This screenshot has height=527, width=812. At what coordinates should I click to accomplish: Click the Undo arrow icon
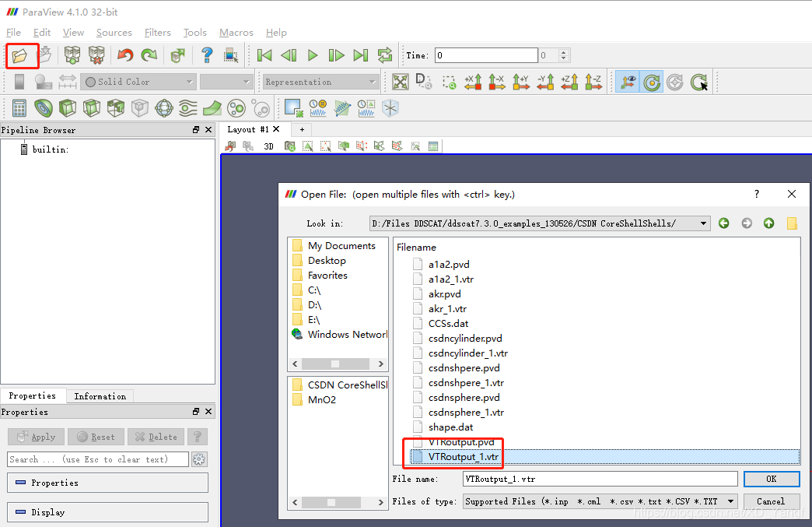[124, 55]
